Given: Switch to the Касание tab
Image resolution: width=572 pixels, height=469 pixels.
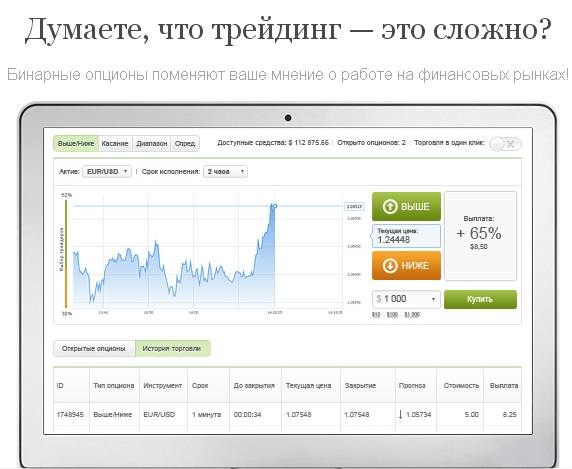Looking at the screenshot, I should (x=115, y=143).
